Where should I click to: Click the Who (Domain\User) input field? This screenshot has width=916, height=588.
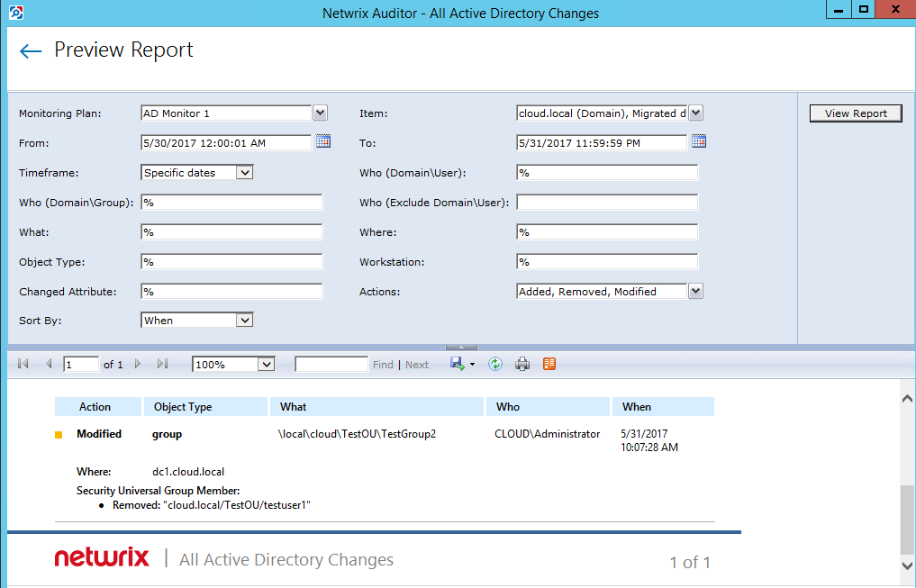tap(607, 173)
